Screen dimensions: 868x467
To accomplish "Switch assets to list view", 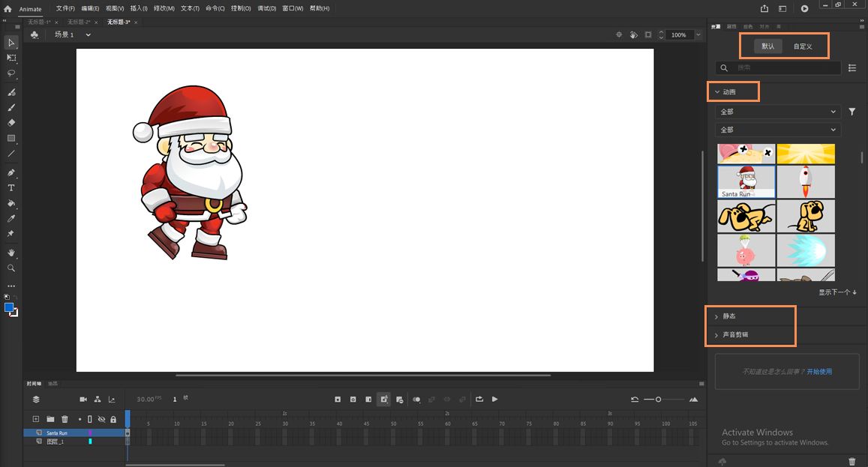I will 852,67.
